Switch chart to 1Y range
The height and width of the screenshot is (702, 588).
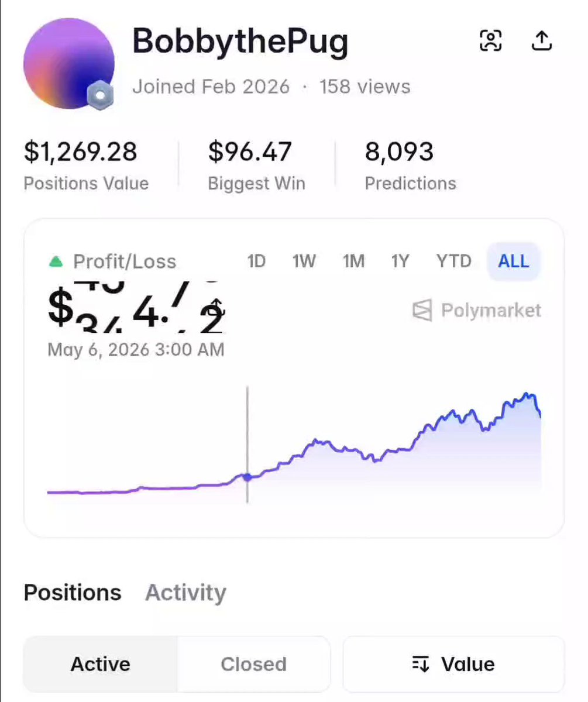(x=400, y=261)
